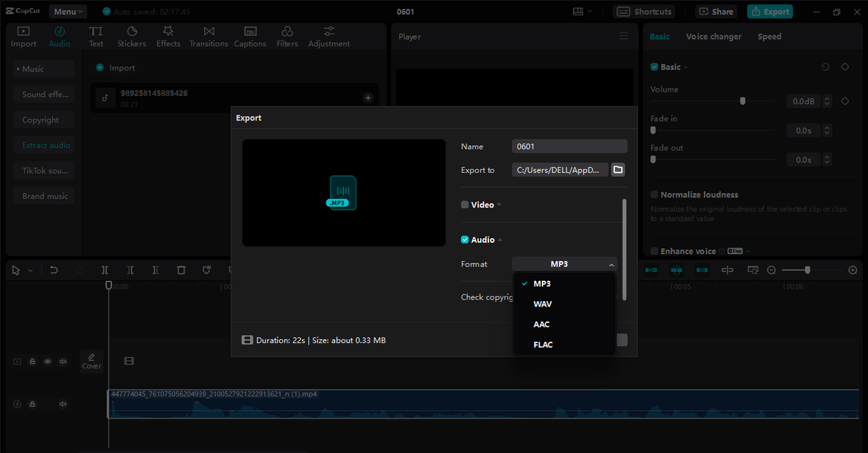Screen dimensions: 868x453
Task: Click the Export button in the title bar
Action: (770, 12)
